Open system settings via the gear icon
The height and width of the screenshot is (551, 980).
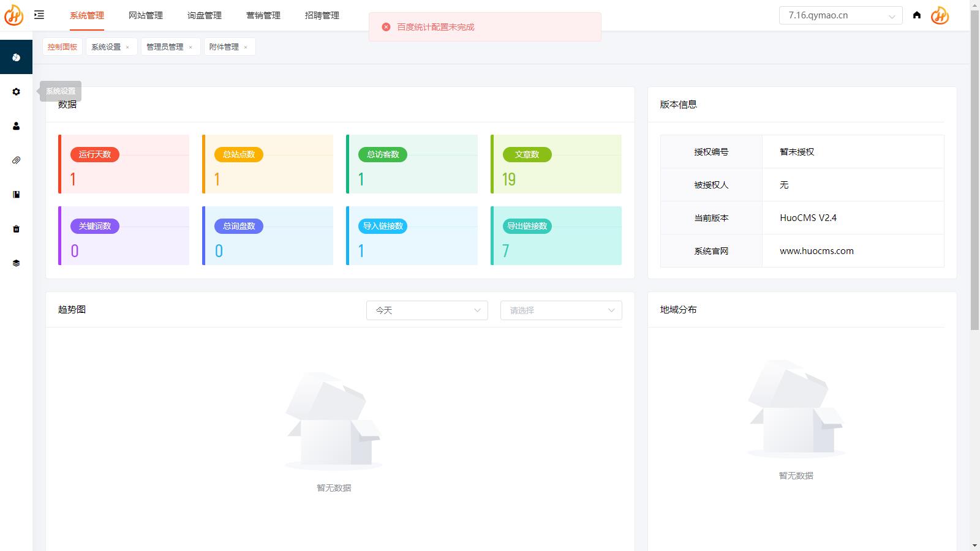(16, 92)
